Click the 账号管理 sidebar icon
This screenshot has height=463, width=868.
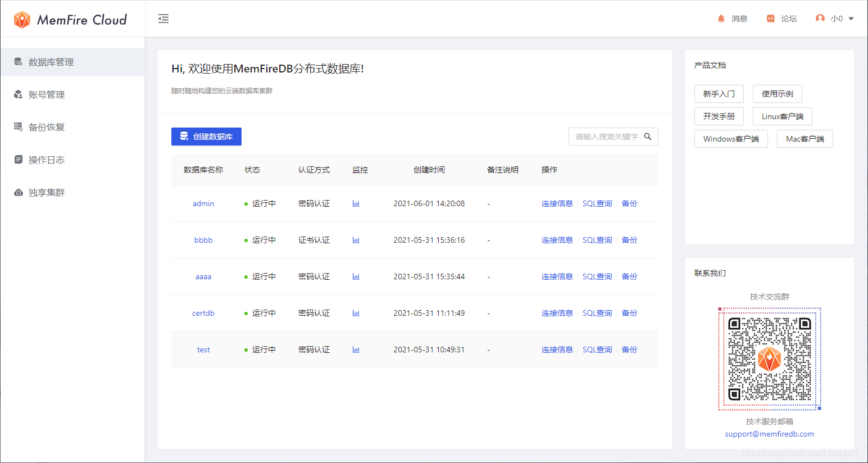[19, 94]
